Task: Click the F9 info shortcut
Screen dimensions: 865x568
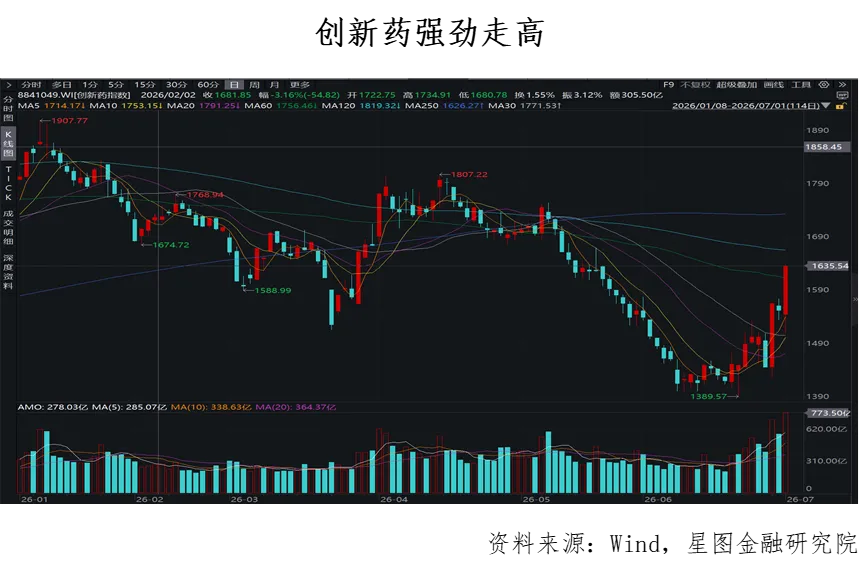Action: pos(669,84)
